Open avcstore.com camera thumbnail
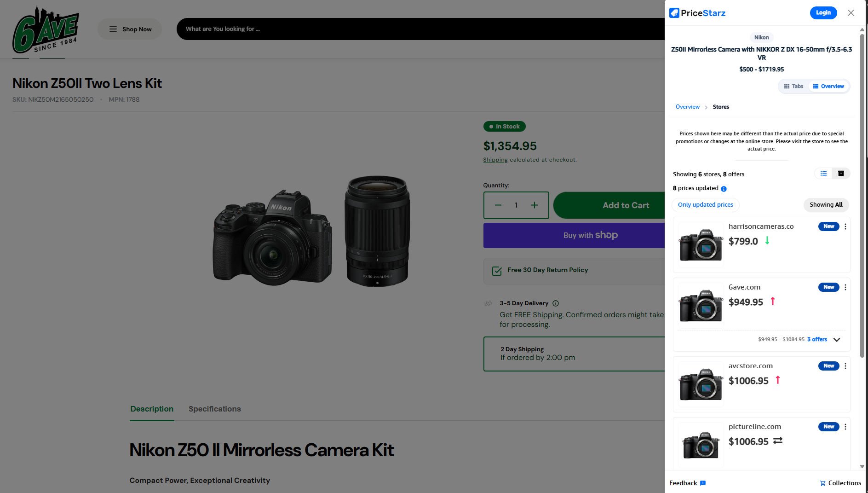Viewport: 868px width, 493px height. [701, 384]
